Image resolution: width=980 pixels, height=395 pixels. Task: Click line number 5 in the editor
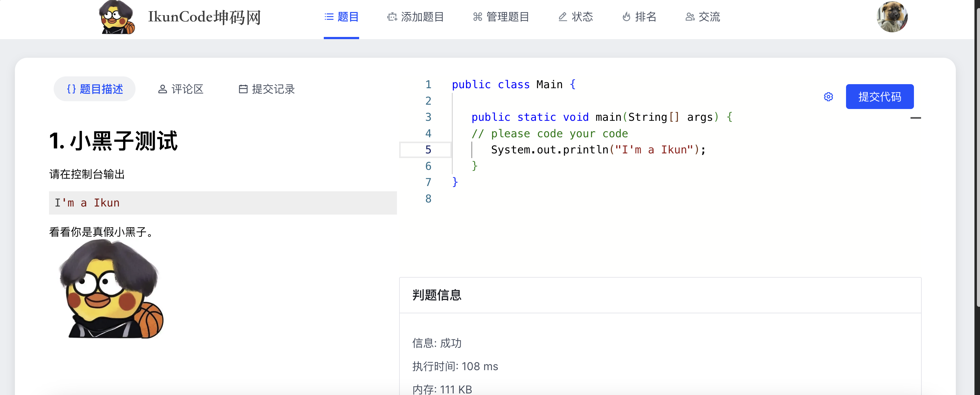click(x=429, y=150)
